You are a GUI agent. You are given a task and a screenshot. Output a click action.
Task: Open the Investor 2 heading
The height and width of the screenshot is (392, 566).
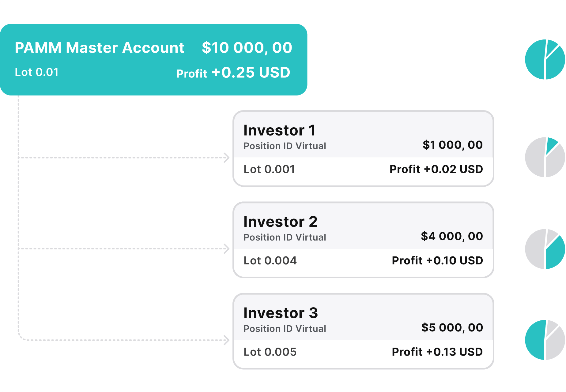click(x=280, y=222)
